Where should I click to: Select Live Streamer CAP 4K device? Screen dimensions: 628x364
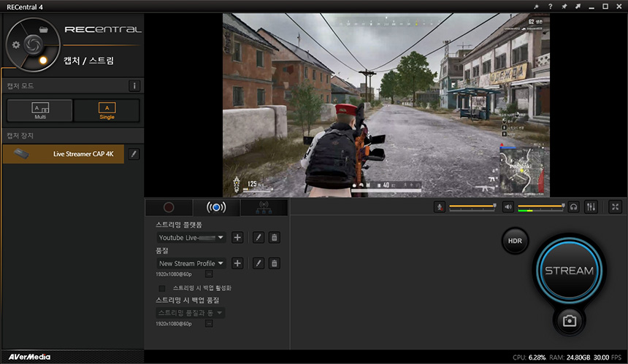(64, 154)
